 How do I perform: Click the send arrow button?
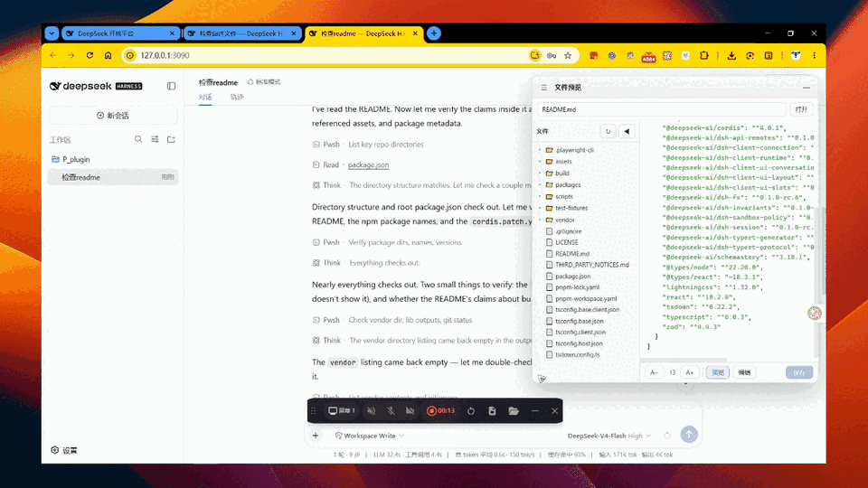689,435
